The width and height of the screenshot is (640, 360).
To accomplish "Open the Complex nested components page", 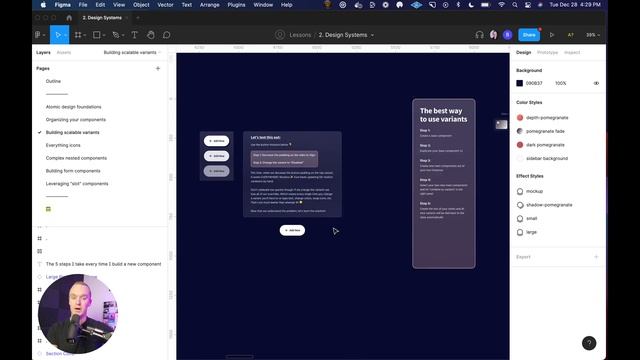I will (x=76, y=158).
